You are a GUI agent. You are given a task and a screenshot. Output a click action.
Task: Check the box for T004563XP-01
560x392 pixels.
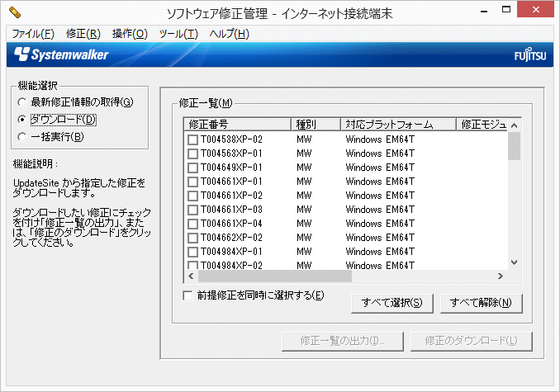point(192,153)
